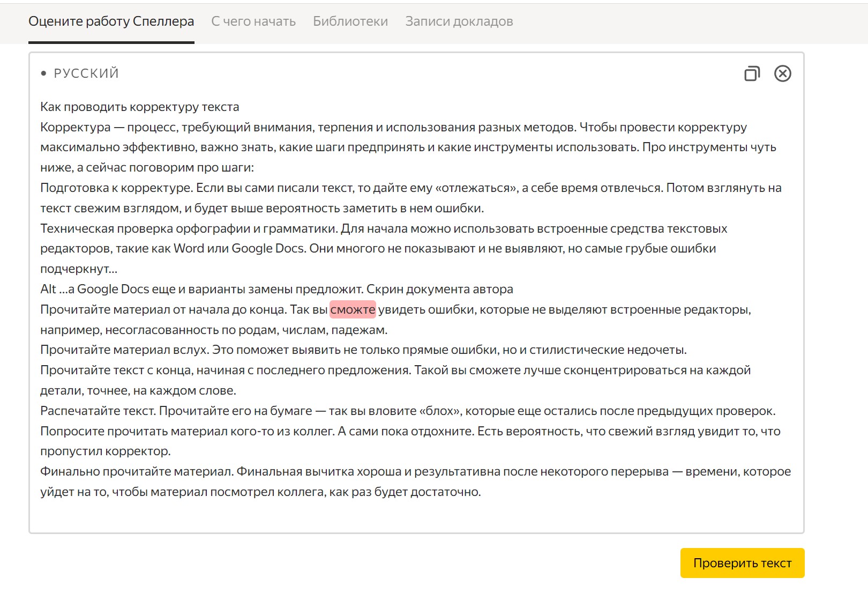Copy the text with the copy icon
Screen dimensions: 868x600
click(752, 73)
